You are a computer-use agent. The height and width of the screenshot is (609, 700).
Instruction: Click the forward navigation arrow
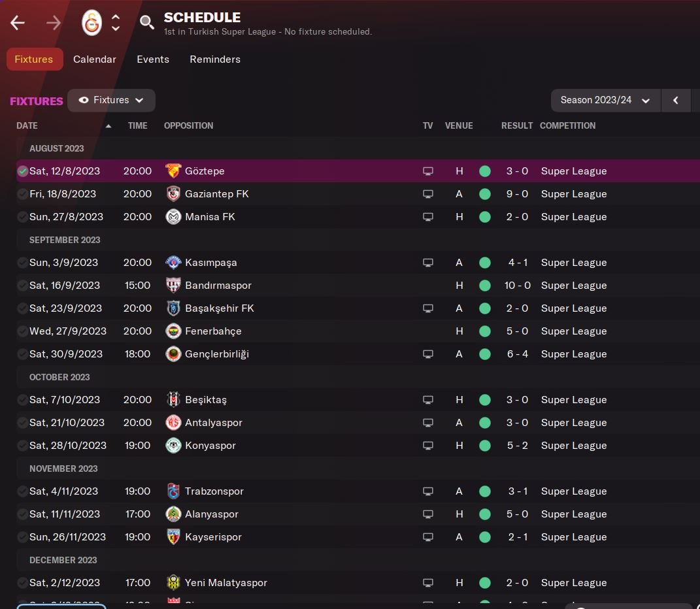tap(54, 24)
